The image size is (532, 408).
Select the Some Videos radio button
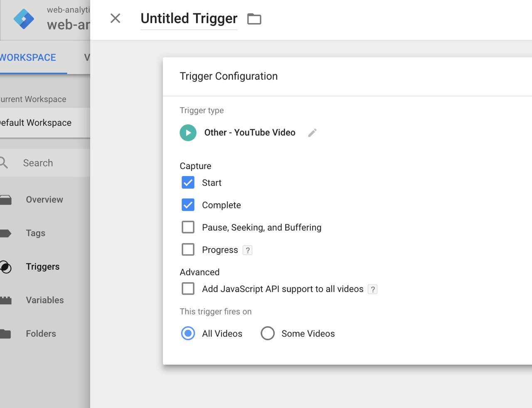coord(268,333)
